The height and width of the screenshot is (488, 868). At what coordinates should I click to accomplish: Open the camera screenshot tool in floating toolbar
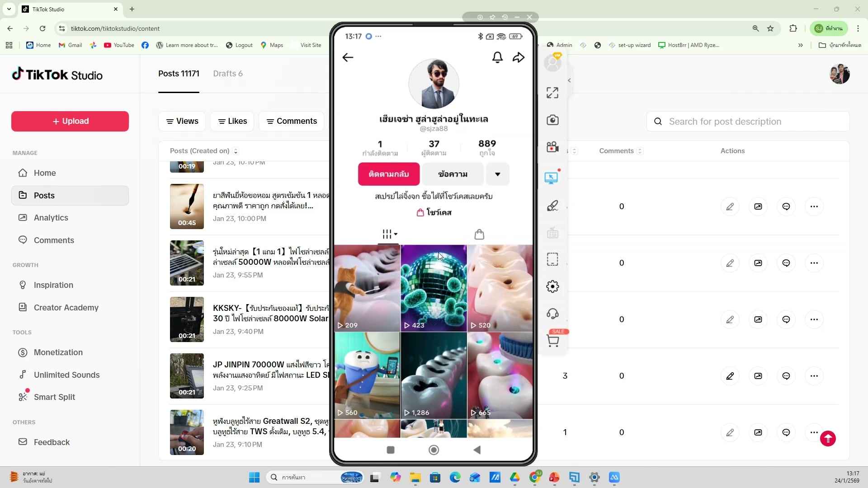552,120
